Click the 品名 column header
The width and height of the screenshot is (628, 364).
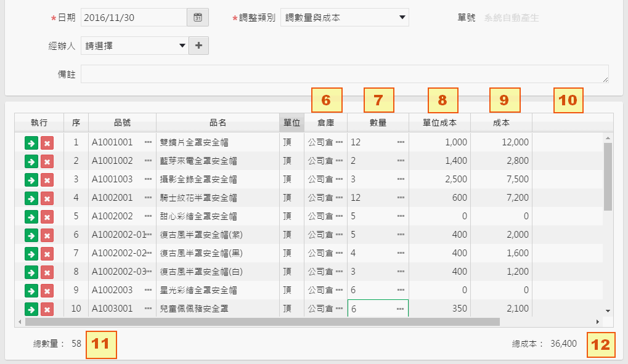click(218, 123)
